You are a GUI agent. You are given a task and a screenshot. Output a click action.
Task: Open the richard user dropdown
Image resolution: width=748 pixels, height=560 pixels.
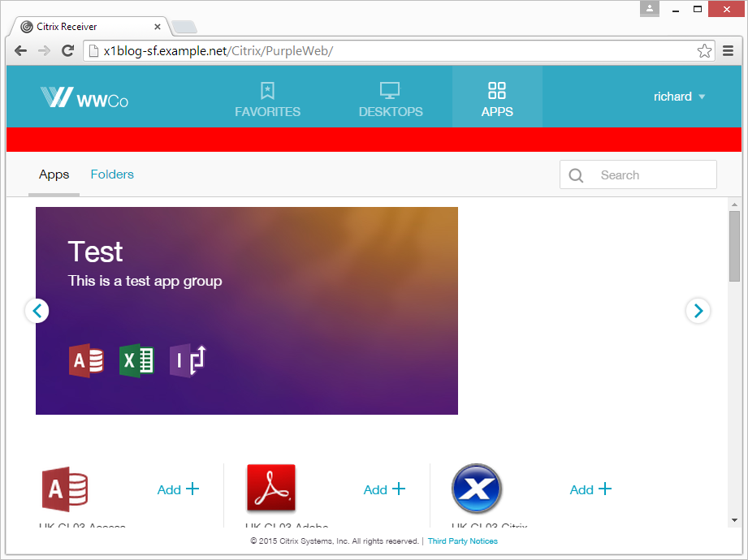click(x=680, y=97)
